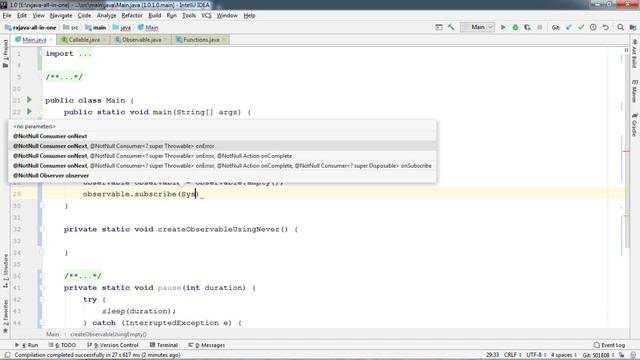Open the Run tool window button
Viewport: 640px width, 360px height.
pos(27,345)
